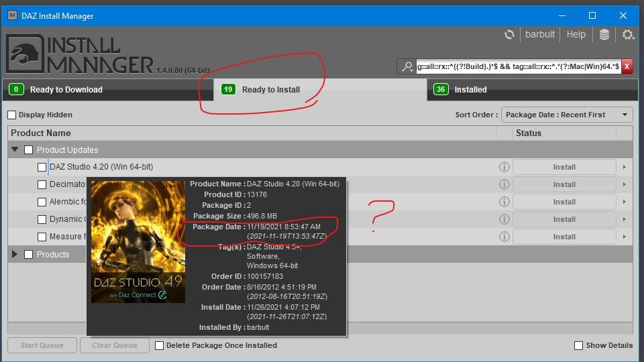Open options arrow for Decimator row
Screen dimensions: 644x362
click(625, 184)
